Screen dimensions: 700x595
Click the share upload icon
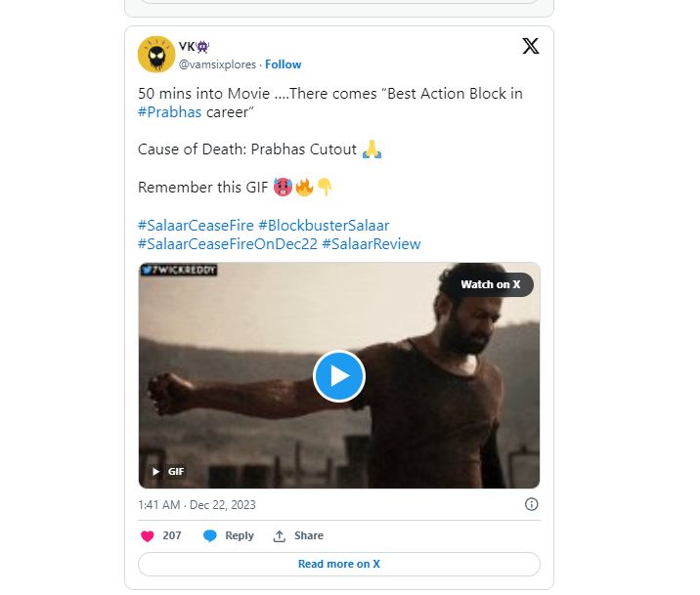[280, 535]
